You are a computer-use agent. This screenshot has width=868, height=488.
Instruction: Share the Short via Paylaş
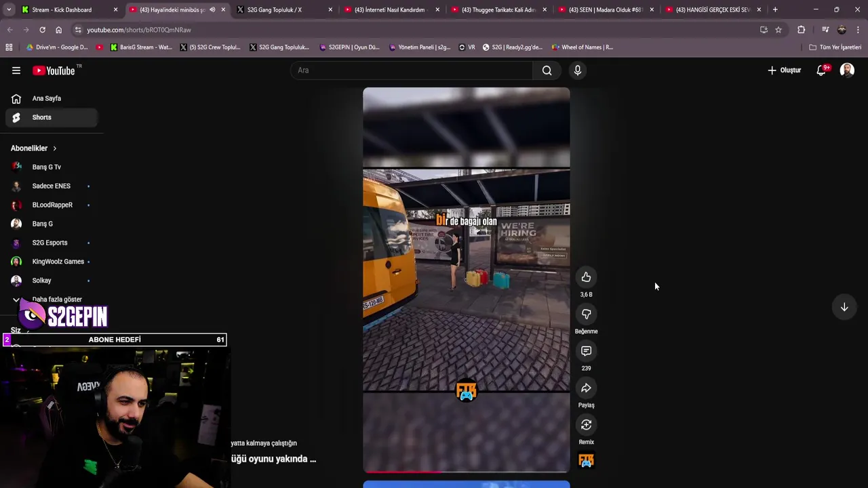coord(586,388)
